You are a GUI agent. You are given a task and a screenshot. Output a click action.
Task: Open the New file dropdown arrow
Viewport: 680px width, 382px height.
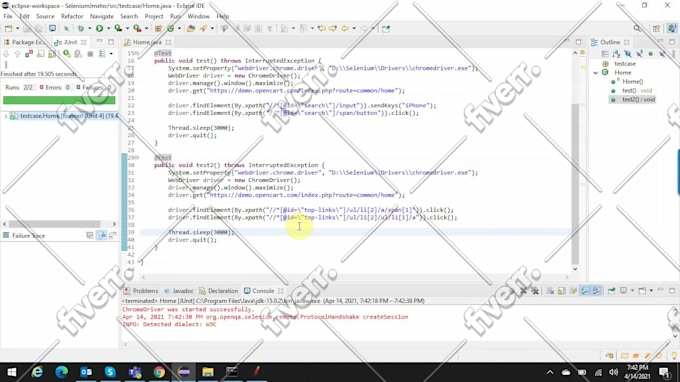tap(17, 29)
